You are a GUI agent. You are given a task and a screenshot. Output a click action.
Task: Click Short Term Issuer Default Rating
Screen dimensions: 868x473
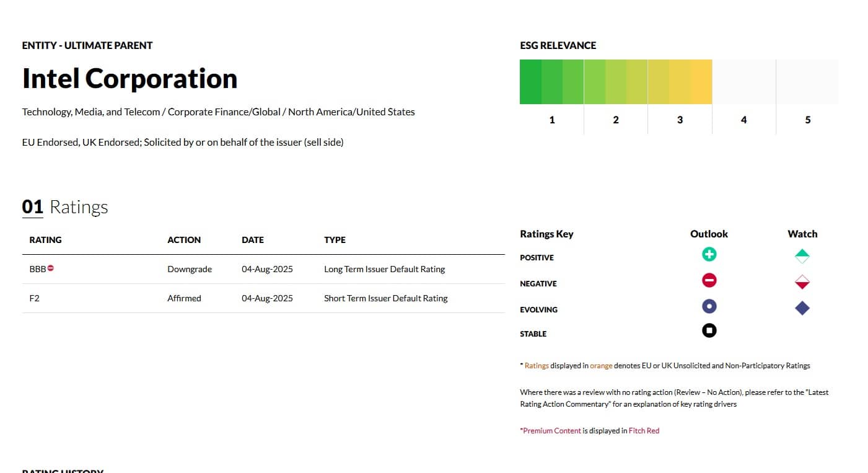(385, 298)
